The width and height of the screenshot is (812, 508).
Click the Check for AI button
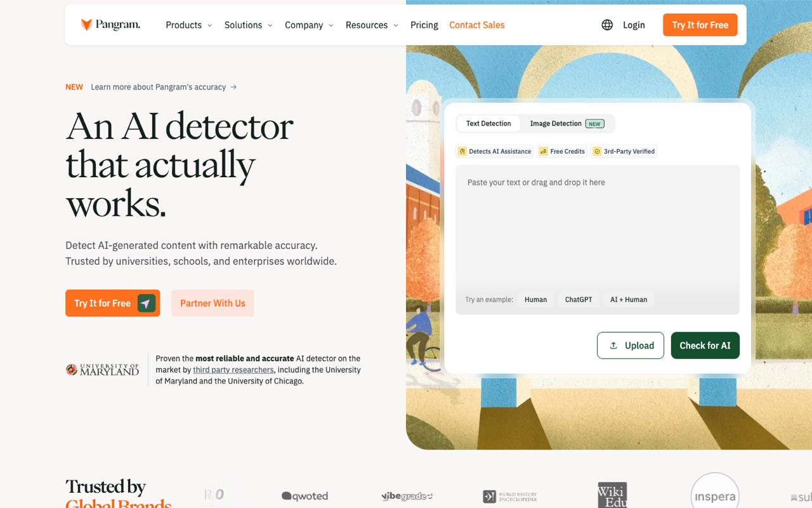click(x=705, y=345)
